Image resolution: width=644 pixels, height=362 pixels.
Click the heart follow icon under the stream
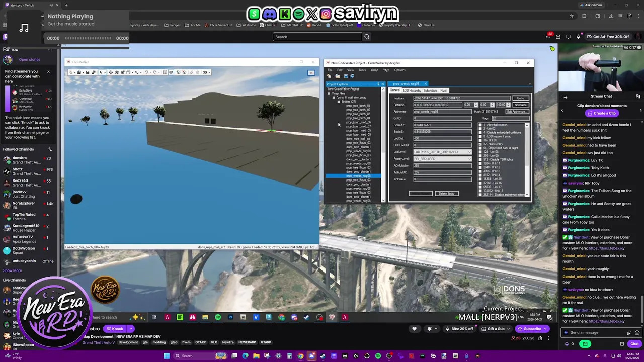(414, 329)
